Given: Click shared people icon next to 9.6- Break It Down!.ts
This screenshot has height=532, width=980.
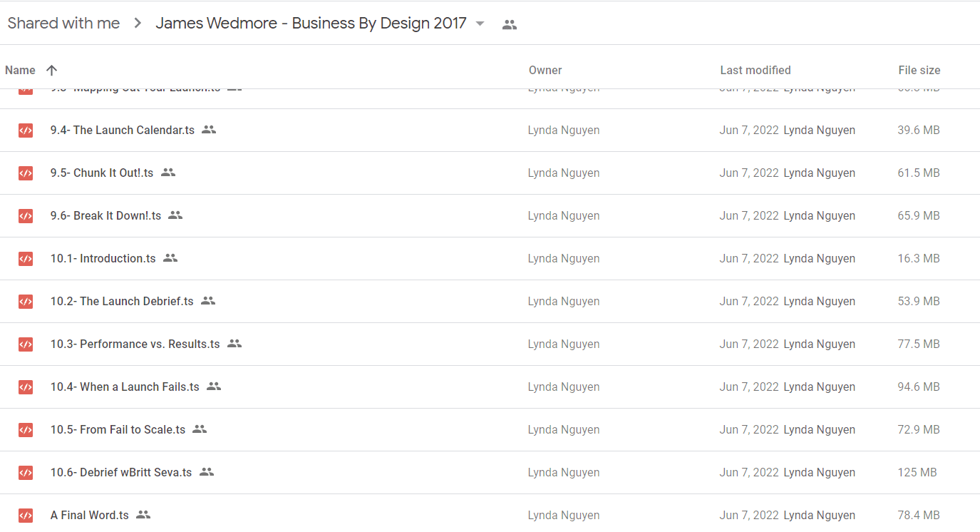Looking at the screenshot, I should (175, 215).
